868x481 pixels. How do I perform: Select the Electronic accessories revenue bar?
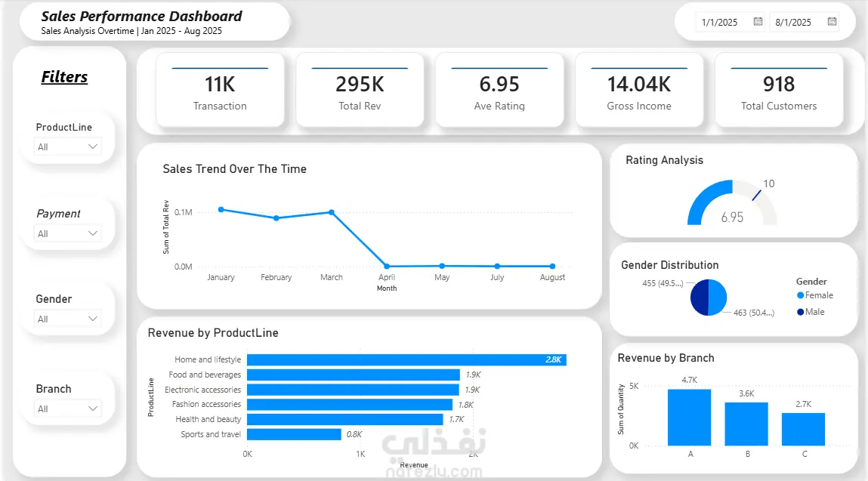353,390
